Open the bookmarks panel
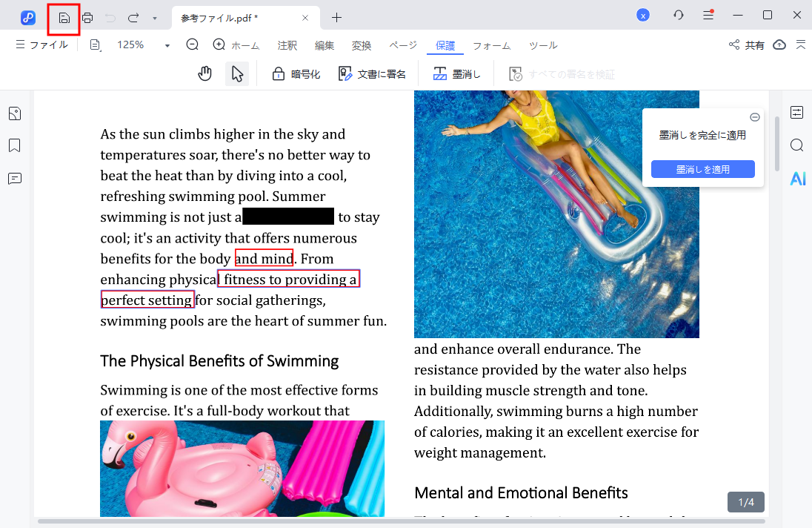The height and width of the screenshot is (528, 812). tap(15, 145)
